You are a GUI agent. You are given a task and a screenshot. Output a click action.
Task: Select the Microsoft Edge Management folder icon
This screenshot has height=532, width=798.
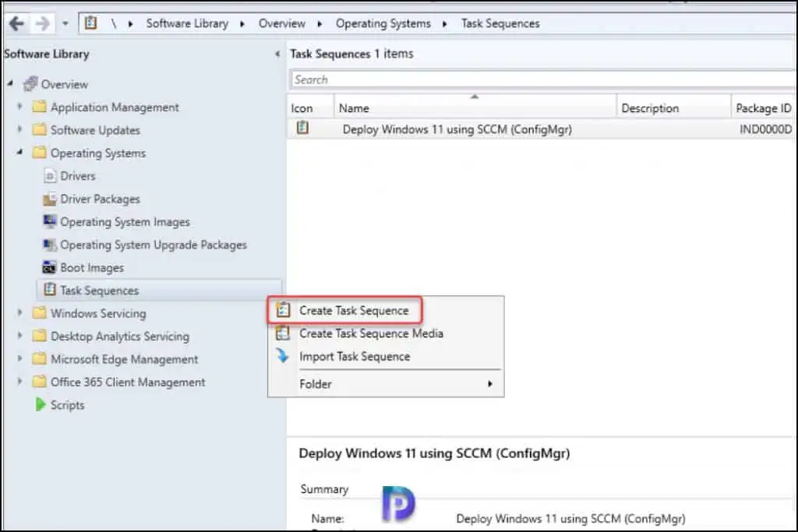pyautogui.click(x=39, y=358)
